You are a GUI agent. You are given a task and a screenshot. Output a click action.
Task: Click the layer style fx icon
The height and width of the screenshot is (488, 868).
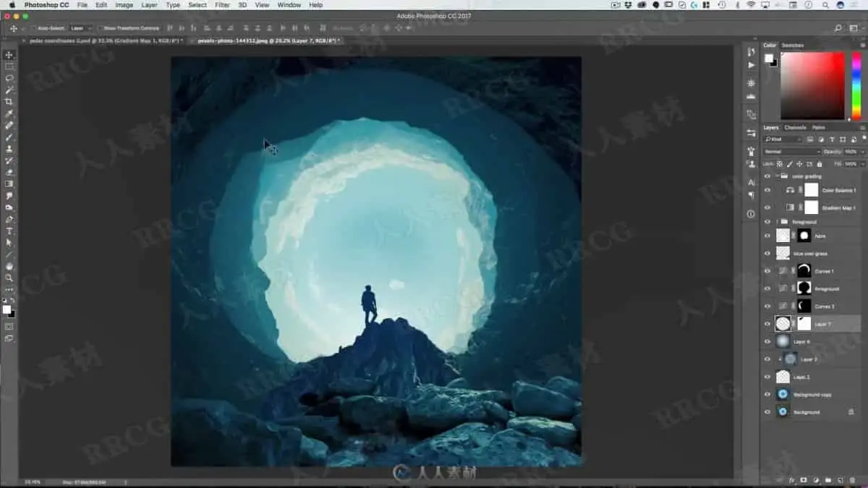792,479
